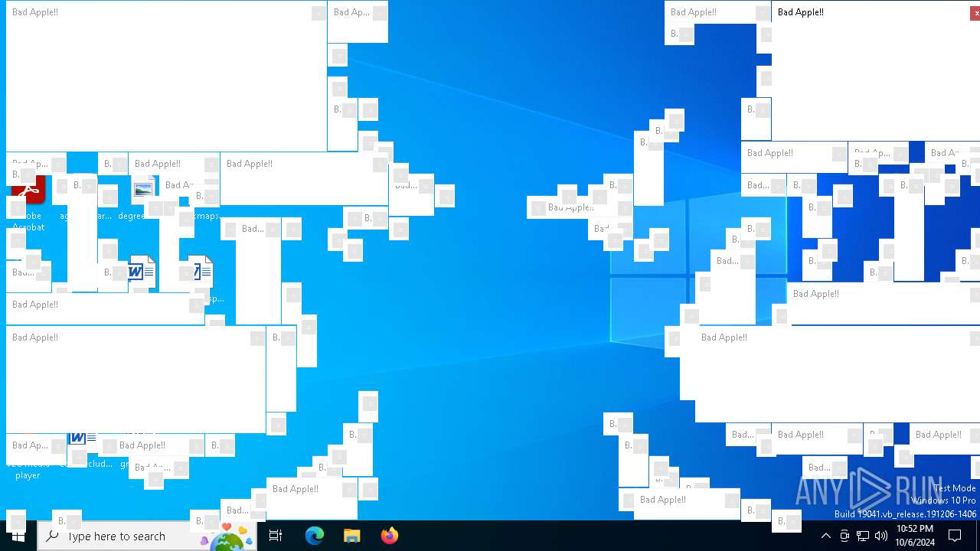Open the network status tray icon
980x551 pixels.
pyautogui.click(x=863, y=536)
